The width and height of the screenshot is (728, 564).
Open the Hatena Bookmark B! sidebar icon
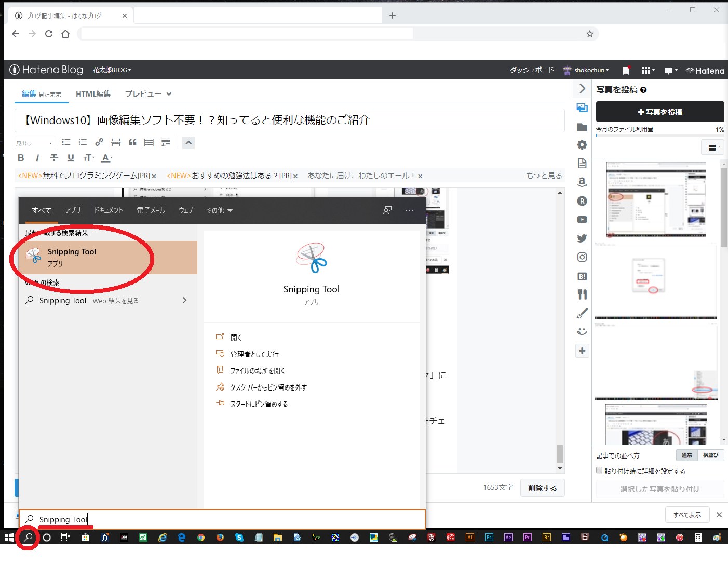point(582,276)
